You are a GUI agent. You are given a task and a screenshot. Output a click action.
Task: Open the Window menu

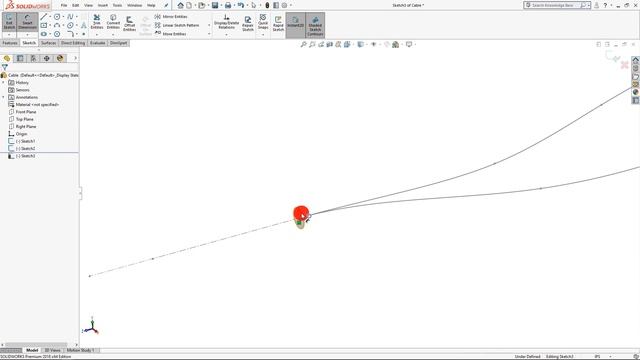[x=134, y=5]
